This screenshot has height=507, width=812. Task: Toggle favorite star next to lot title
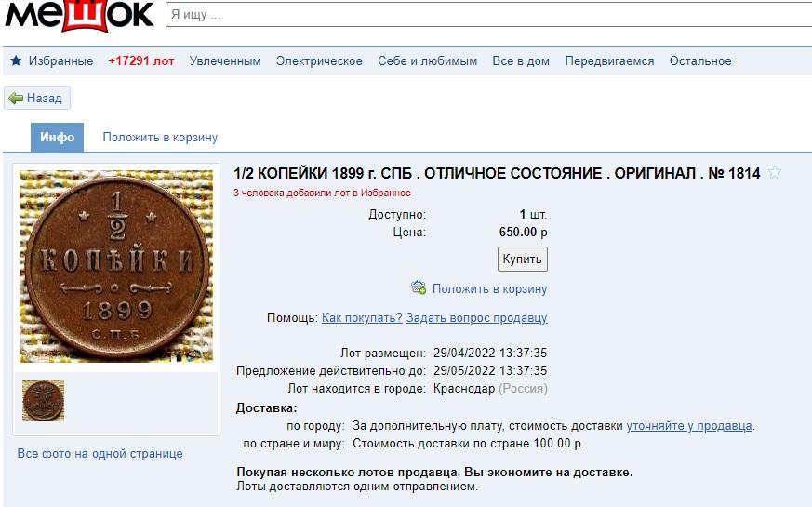[775, 172]
